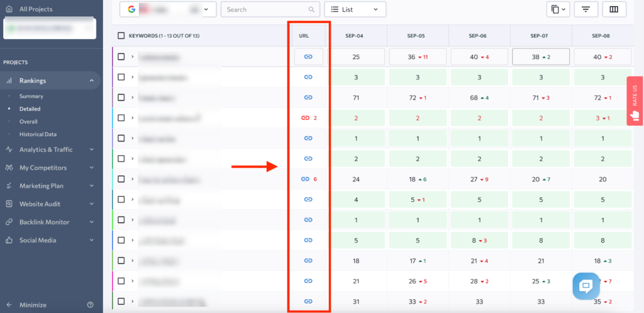
Task: Open the List view dropdown
Action: [x=355, y=9]
